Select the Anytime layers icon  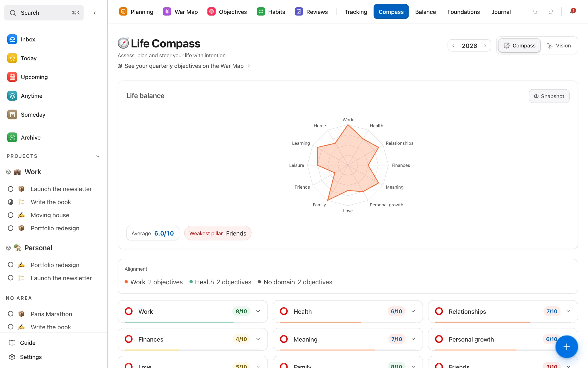(12, 96)
